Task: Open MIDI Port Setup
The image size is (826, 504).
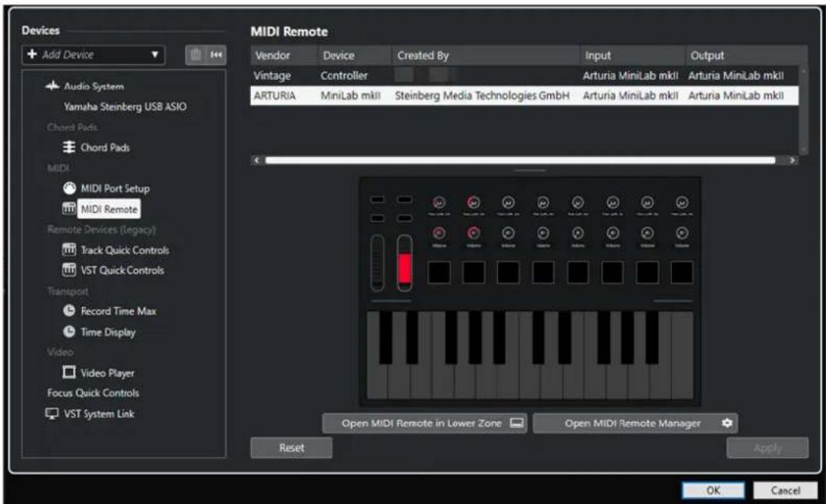Action: pyautogui.click(x=115, y=188)
